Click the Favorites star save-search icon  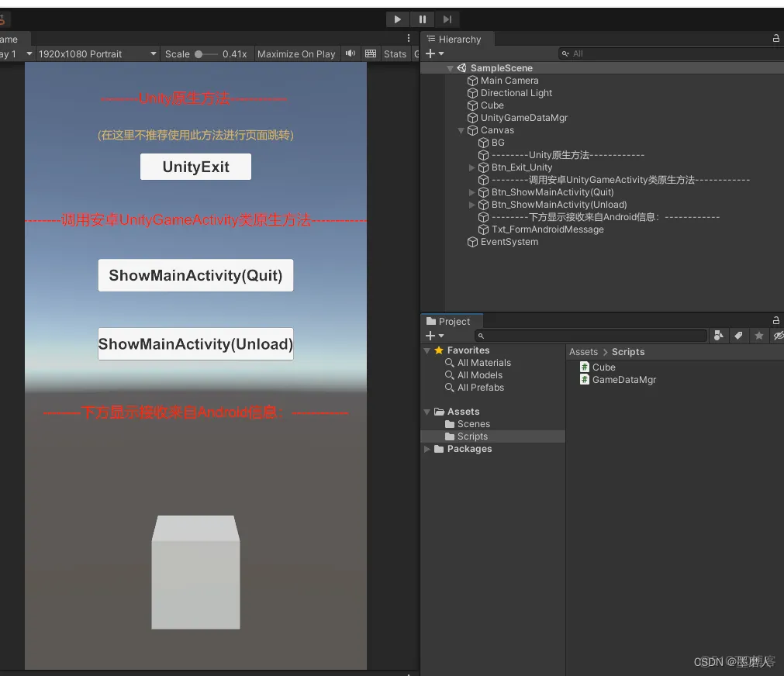pyautogui.click(x=759, y=336)
